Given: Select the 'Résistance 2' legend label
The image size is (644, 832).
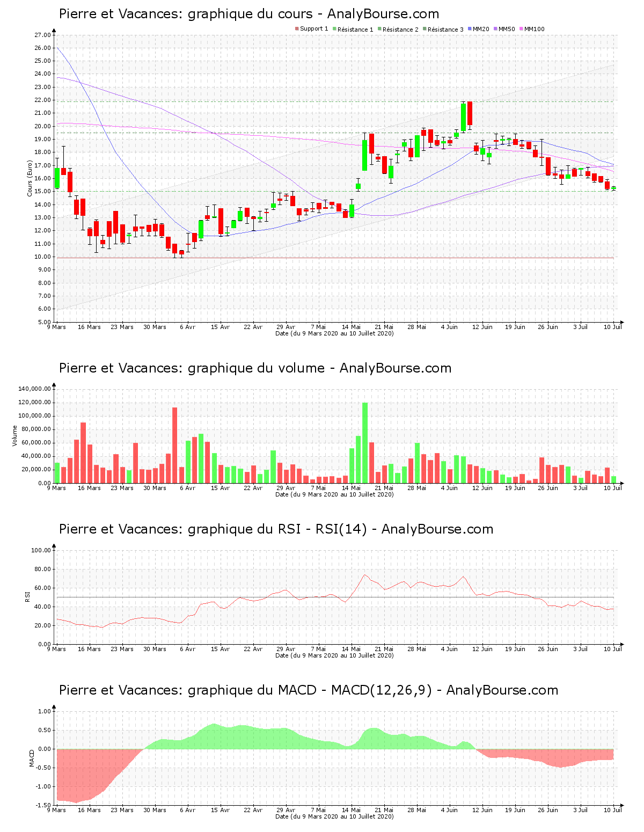Looking at the screenshot, I should 400,29.
